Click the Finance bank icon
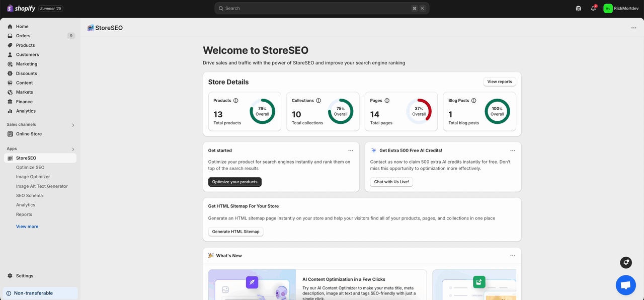Viewport: 644px width, 300px height. tap(10, 102)
